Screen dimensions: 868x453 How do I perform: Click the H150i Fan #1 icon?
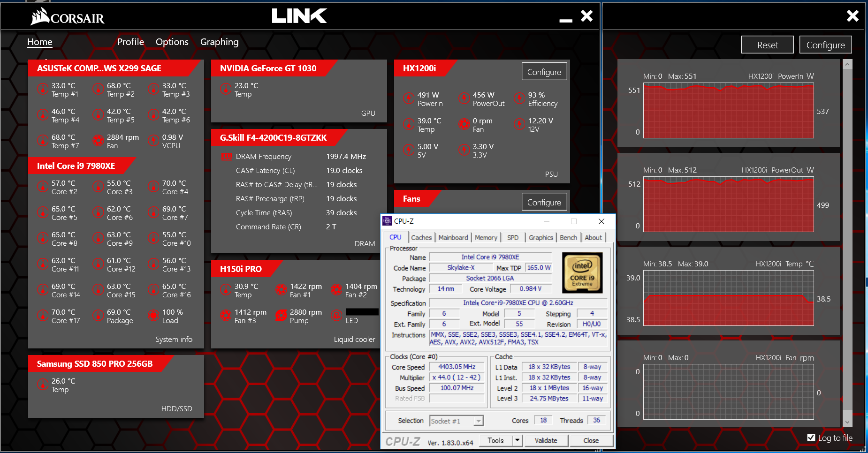281,290
